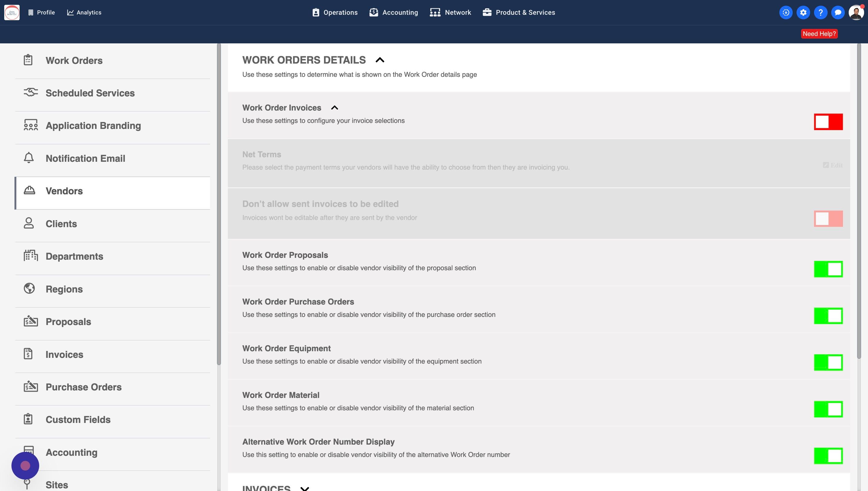The width and height of the screenshot is (868, 491).
Task: Click the Regions globe icon
Action: pos(29,289)
